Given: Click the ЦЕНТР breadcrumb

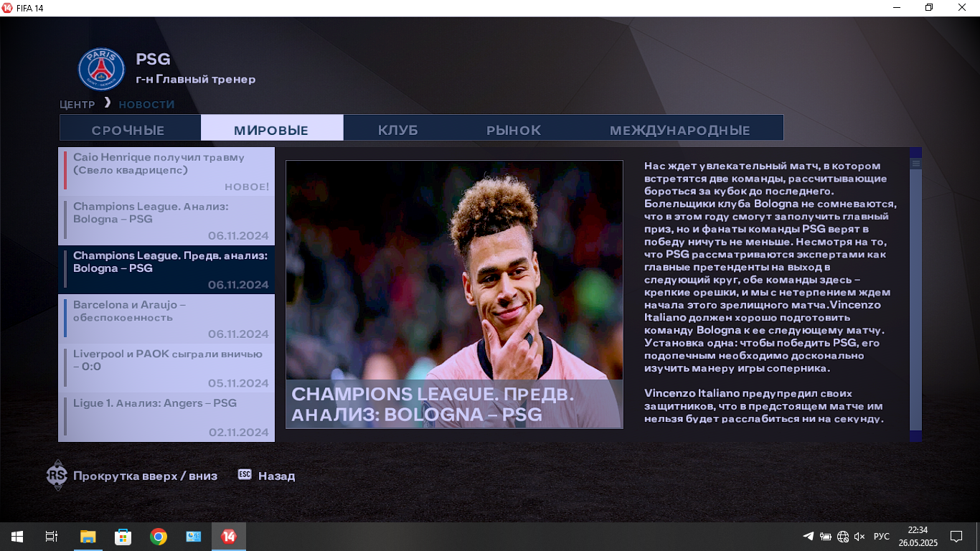Looking at the screenshot, I should [x=77, y=105].
